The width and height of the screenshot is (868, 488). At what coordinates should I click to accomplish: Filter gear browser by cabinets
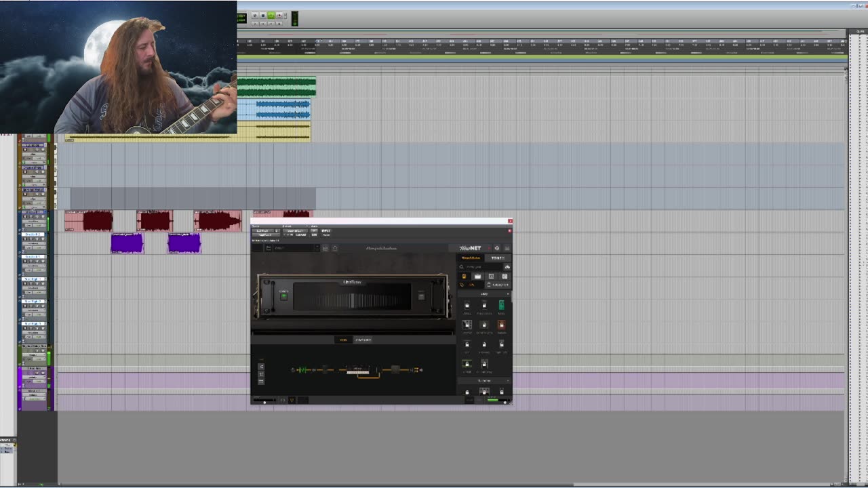[491, 276]
